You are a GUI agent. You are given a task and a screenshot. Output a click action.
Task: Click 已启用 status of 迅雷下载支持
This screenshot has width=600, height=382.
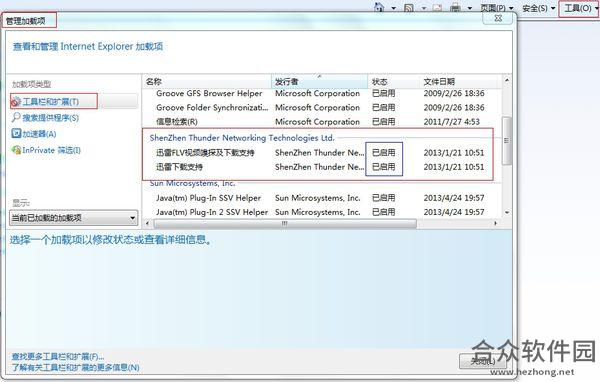[383, 167]
